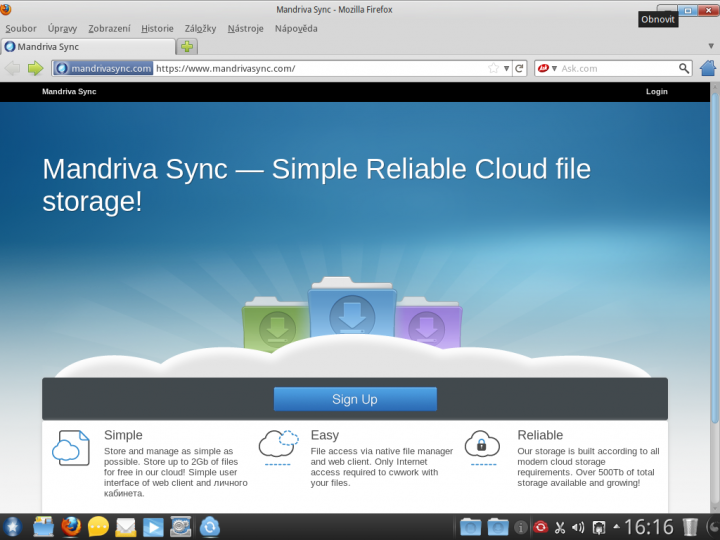Image resolution: width=720 pixels, height=540 pixels.
Task: Open the first blue folder in the panel
Action: [x=471, y=527]
